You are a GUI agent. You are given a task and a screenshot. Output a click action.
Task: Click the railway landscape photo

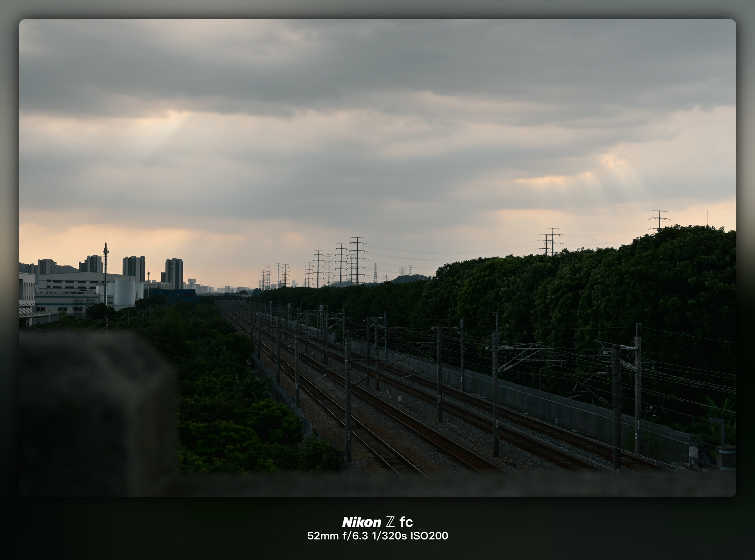coord(377,258)
